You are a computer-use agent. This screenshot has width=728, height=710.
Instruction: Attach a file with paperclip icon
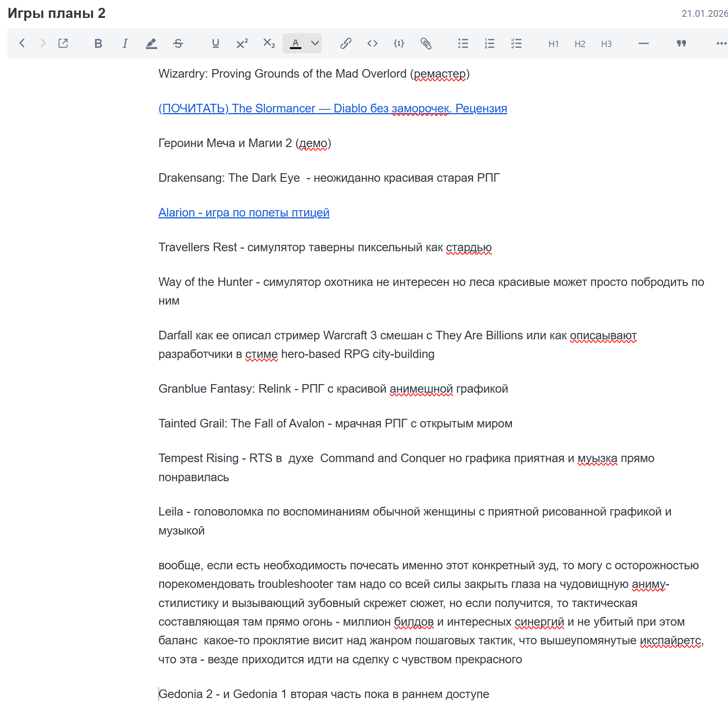(x=426, y=44)
